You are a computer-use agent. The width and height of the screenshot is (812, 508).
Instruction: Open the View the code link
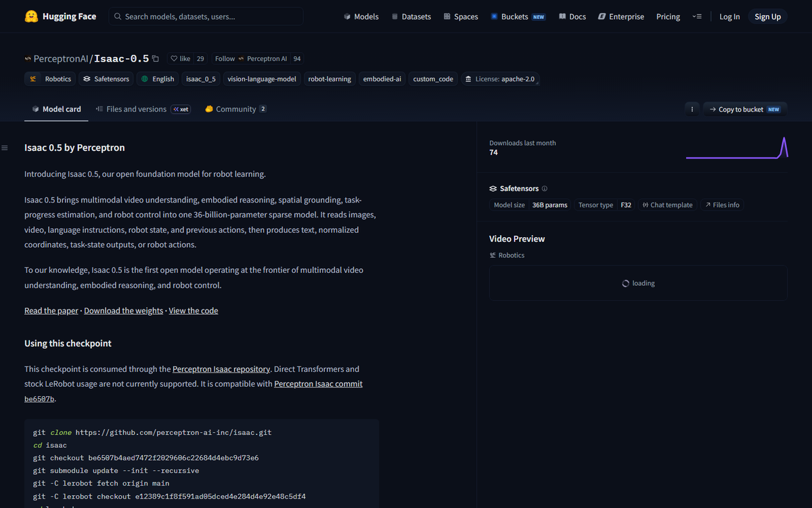pos(194,310)
